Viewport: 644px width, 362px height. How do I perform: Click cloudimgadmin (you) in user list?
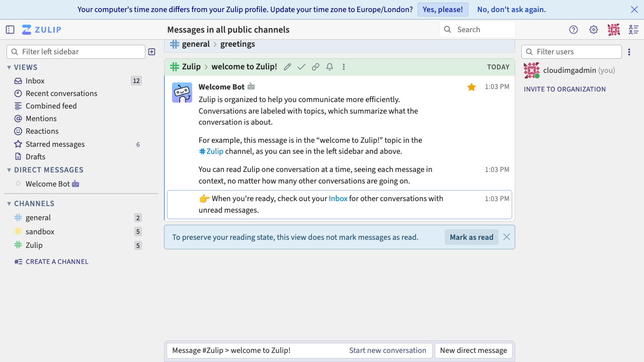pyautogui.click(x=579, y=70)
